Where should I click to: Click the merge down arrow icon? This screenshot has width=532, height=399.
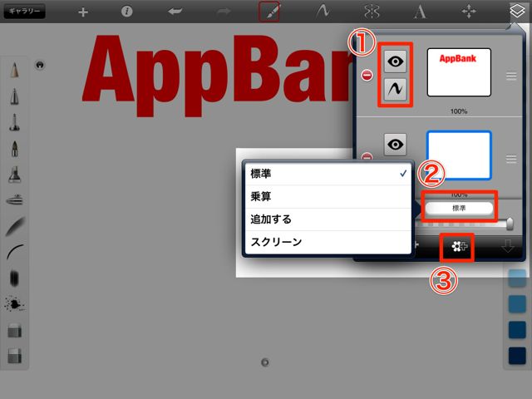(x=508, y=246)
